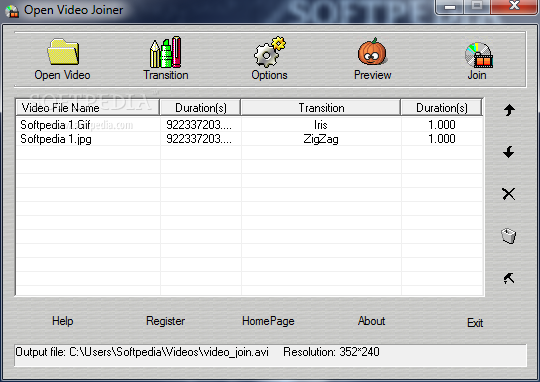Image resolution: width=540 pixels, height=382 pixels.
Task: Open the About link
Action: [371, 321]
